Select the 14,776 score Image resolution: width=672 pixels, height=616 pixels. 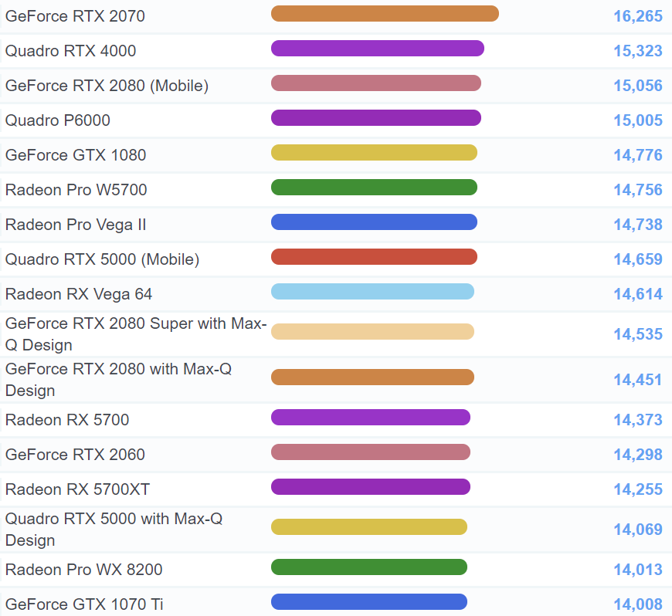point(638,155)
